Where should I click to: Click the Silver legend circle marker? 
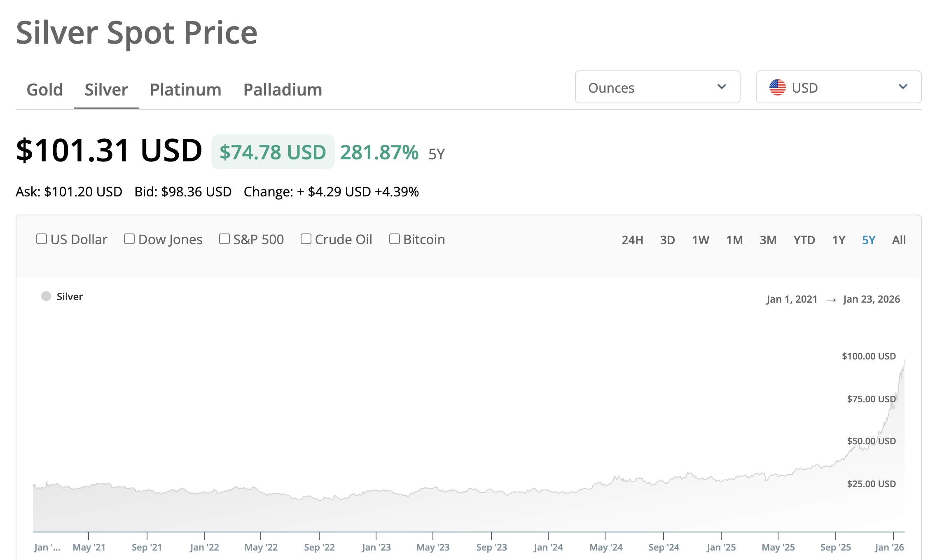pyautogui.click(x=46, y=296)
